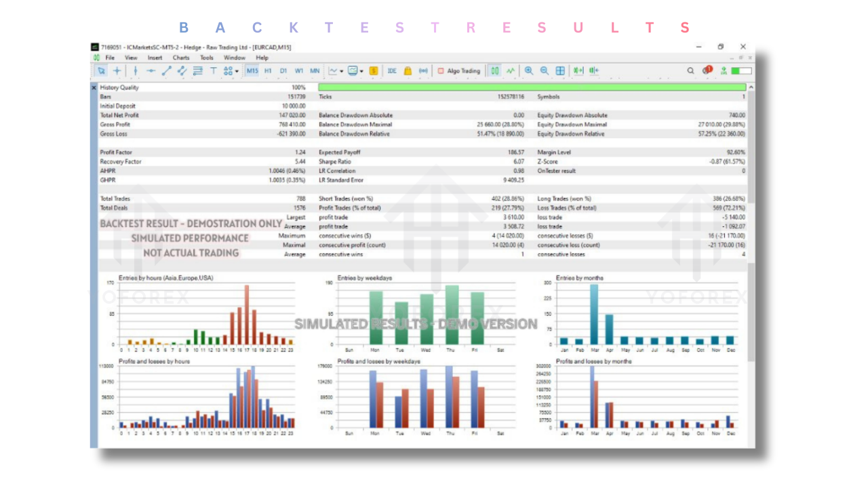The height and width of the screenshot is (488, 868).
Task: Open the Market shopping bag icon
Action: [408, 70]
